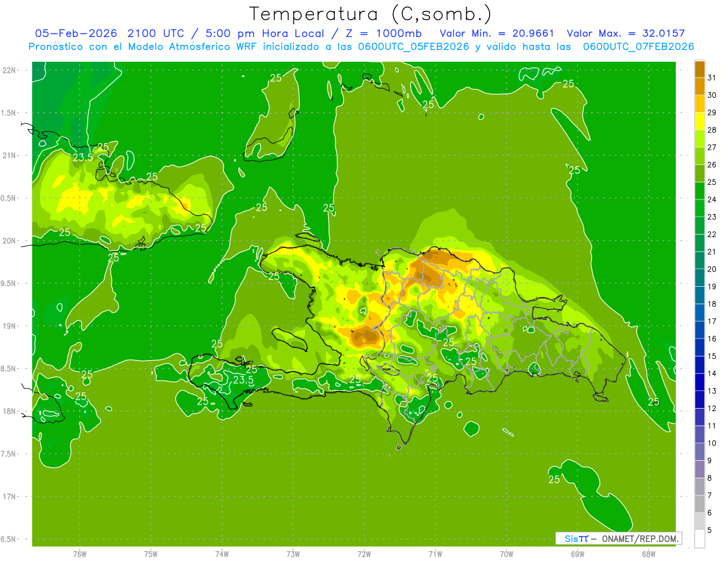Image resolution: width=728 pixels, height=562 pixels.
Task: Click the legend value 5 label
Action: pyautogui.click(x=710, y=530)
